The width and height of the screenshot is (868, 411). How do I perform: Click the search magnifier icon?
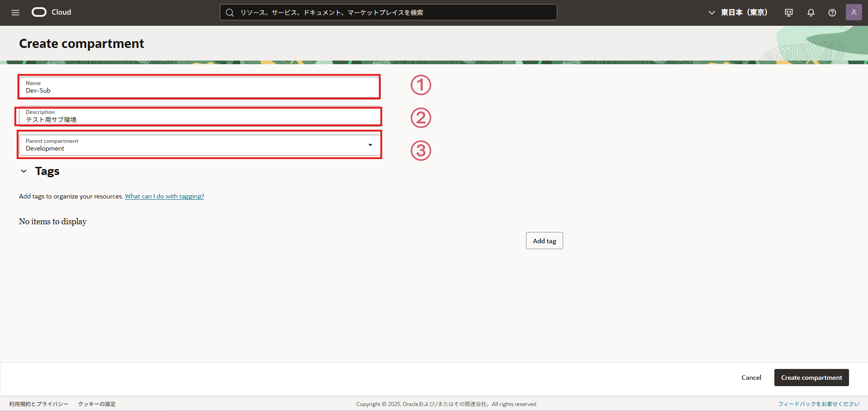230,13
